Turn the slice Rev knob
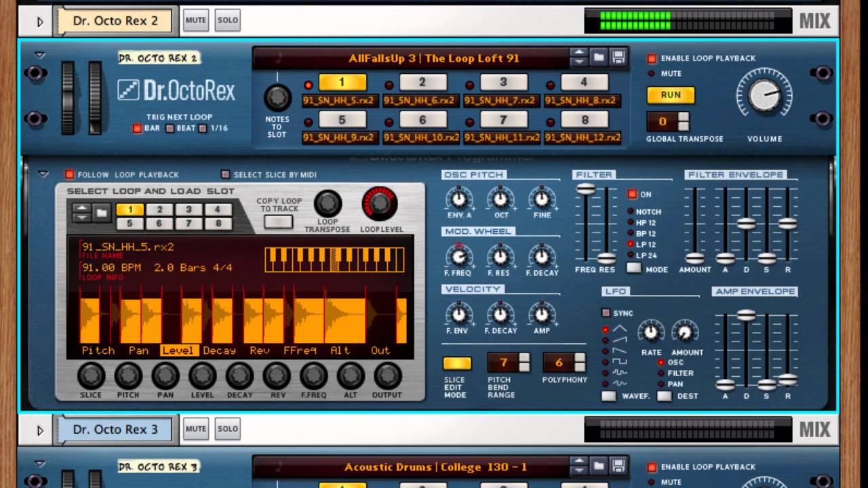868x488 pixels. [277, 375]
